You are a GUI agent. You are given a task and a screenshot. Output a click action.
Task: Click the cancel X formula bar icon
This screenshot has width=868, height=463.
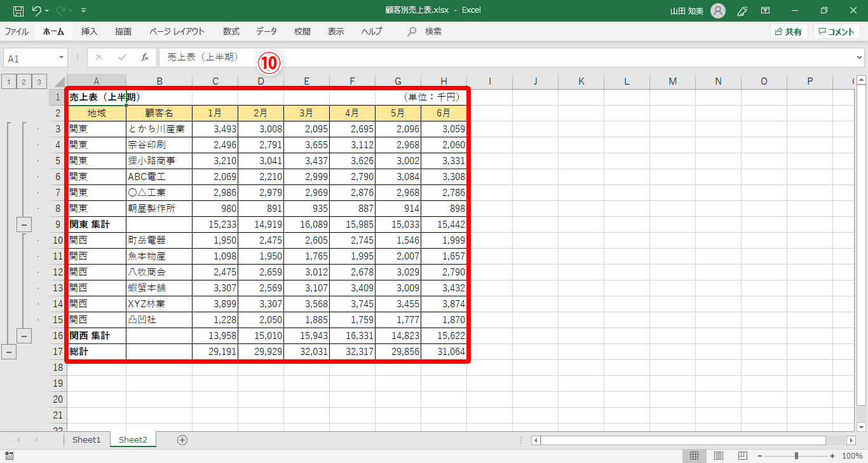pos(98,57)
